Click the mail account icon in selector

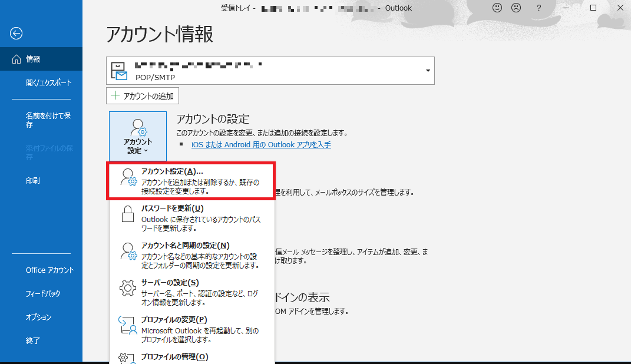119,71
